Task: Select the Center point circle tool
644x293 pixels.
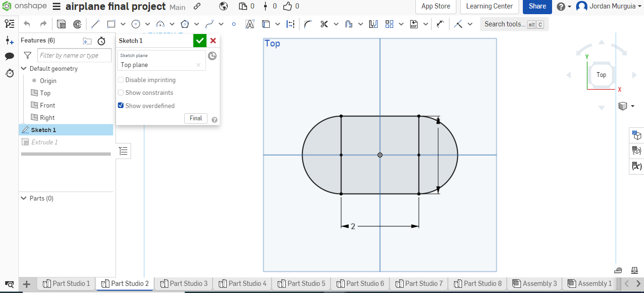Action: (136, 24)
